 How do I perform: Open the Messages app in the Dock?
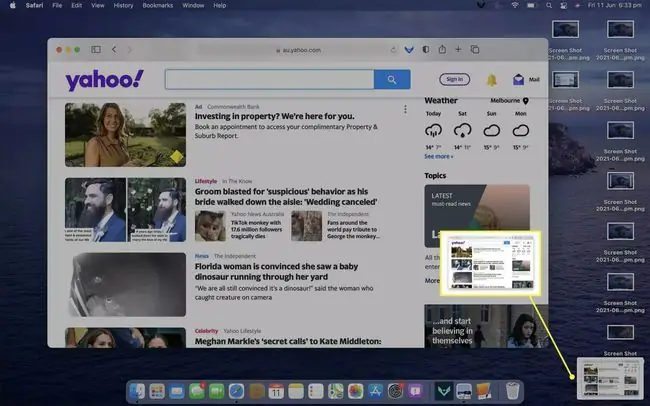pos(197,391)
